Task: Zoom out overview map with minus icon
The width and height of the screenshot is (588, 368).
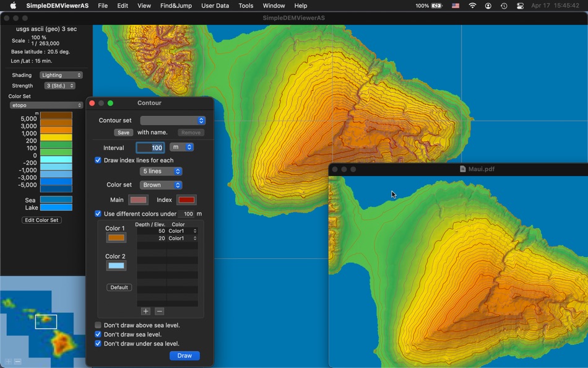Action: (17, 362)
